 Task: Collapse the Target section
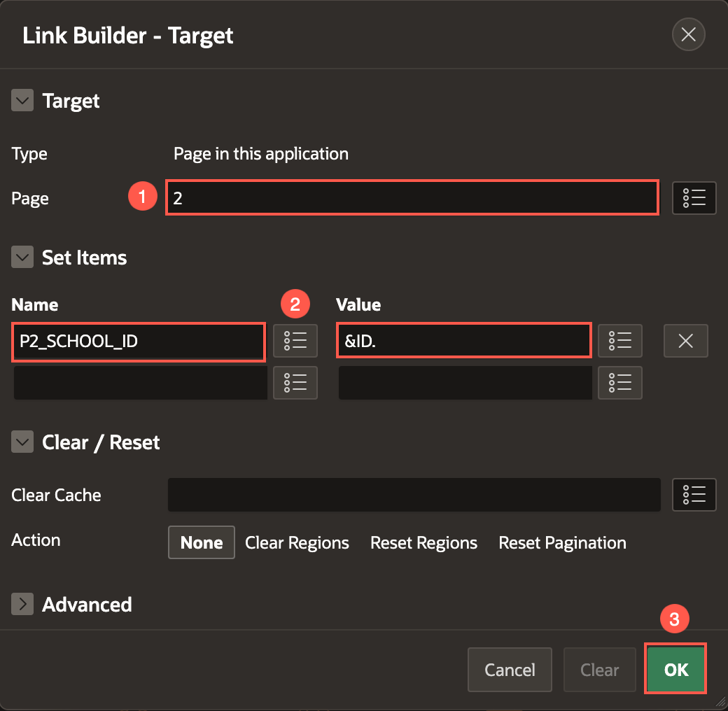(22, 101)
